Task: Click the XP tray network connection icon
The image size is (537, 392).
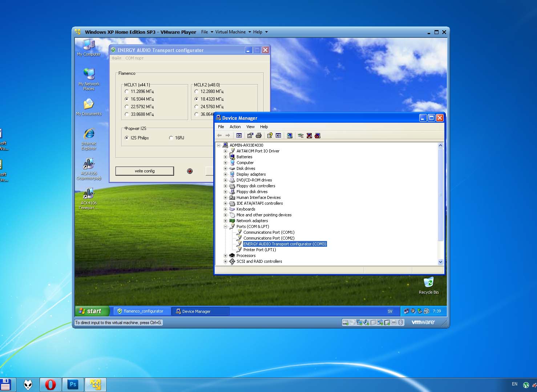Action: click(x=407, y=311)
